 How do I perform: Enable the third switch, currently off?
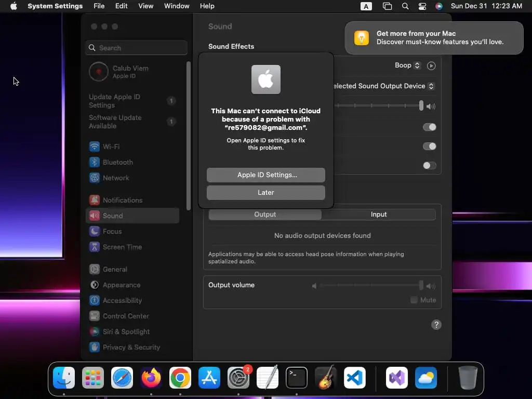point(430,166)
